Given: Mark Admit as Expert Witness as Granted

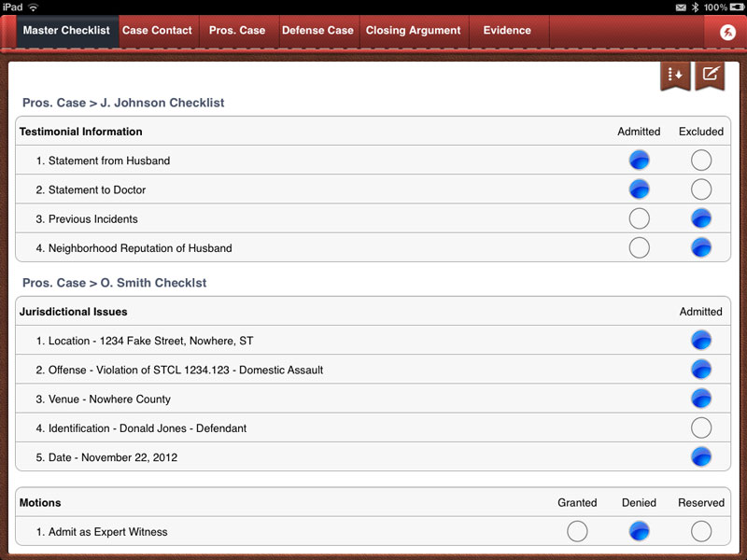Looking at the screenshot, I should tap(577, 531).
